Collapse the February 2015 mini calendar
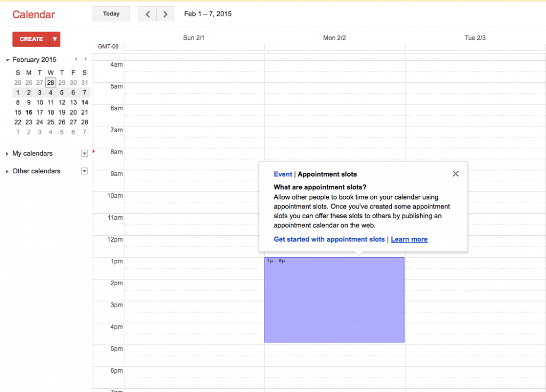 (x=7, y=60)
